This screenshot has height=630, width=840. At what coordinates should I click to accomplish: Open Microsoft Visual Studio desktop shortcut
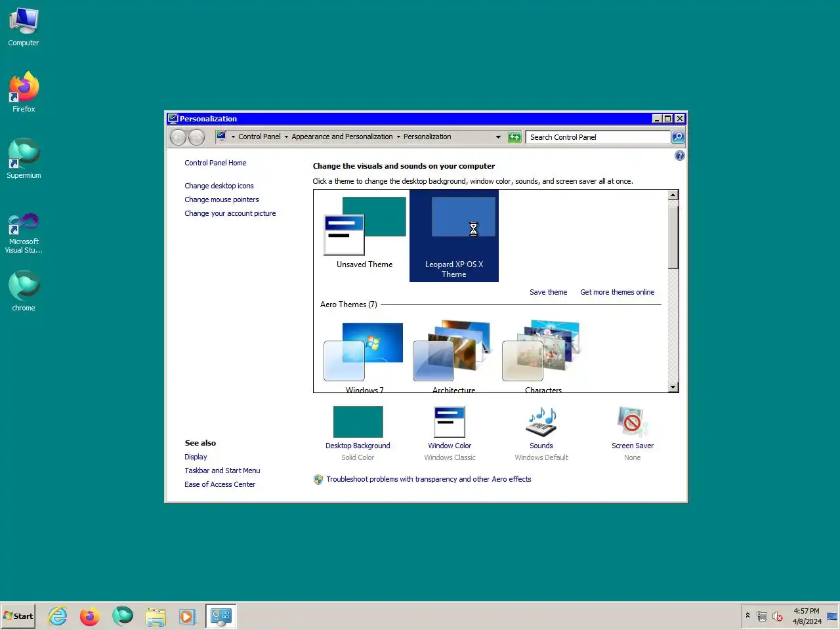click(x=24, y=233)
